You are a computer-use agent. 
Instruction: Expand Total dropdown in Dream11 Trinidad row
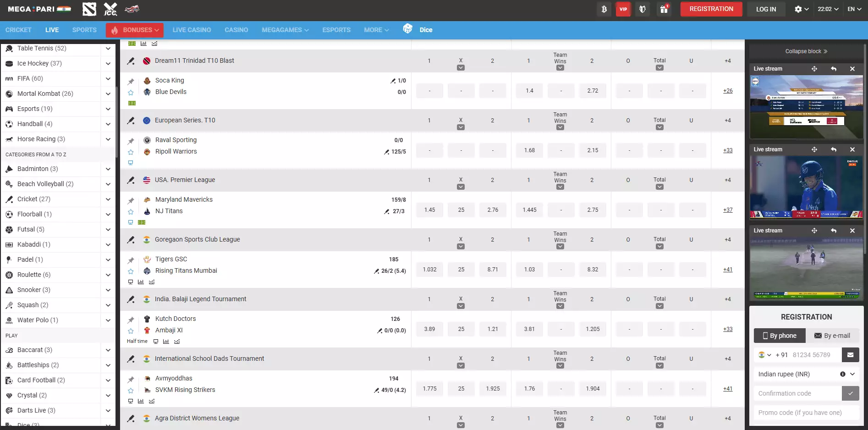pyautogui.click(x=659, y=67)
